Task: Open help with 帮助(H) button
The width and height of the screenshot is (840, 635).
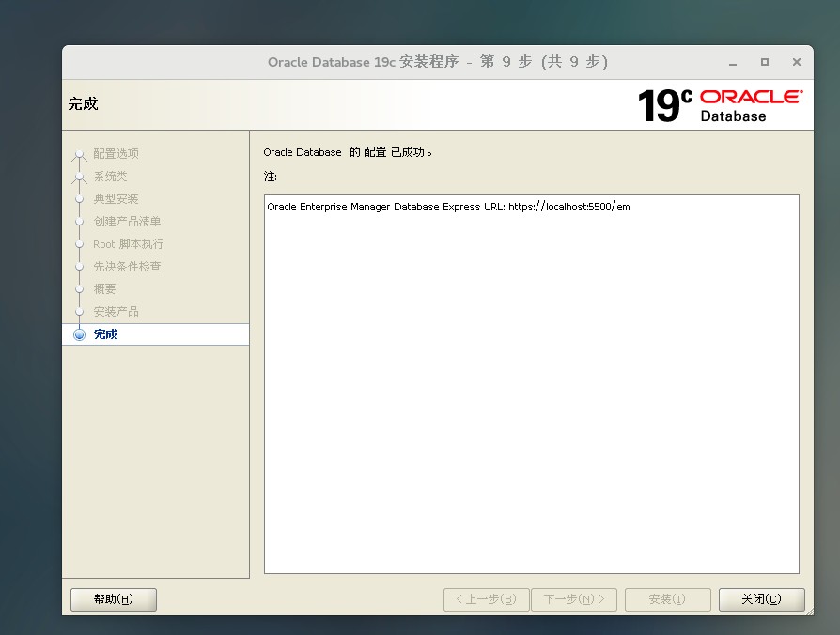Action: (x=114, y=599)
